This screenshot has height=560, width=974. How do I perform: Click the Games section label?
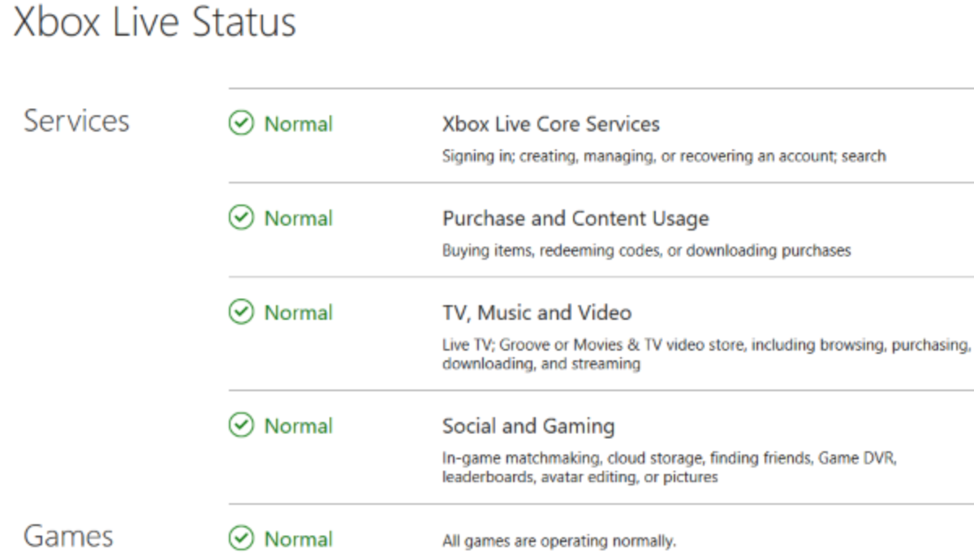click(x=68, y=536)
